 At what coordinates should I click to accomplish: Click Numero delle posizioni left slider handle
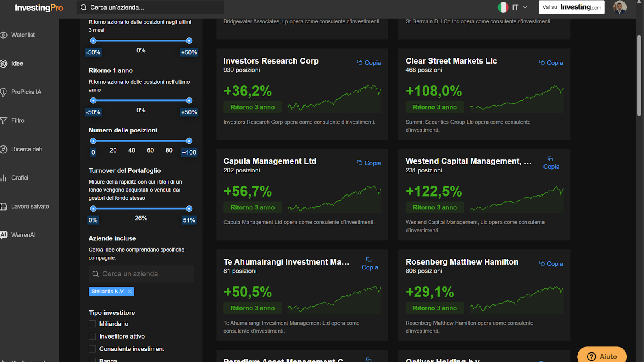click(93, 141)
